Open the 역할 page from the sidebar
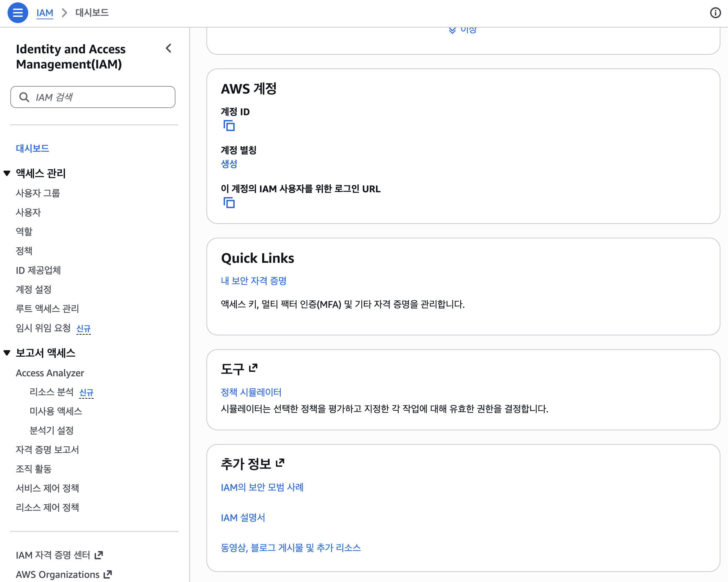The image size is (728, 582). pos(24,231)
